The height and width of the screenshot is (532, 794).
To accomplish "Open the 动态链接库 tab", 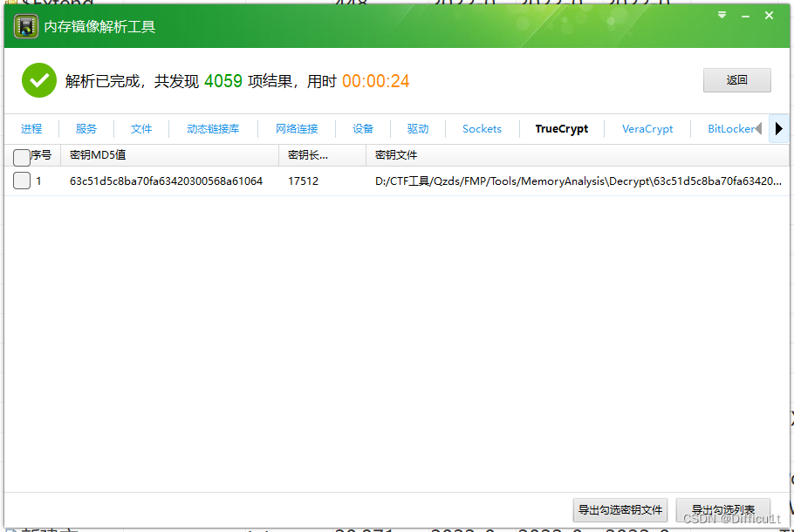I will tap(213, 128).
